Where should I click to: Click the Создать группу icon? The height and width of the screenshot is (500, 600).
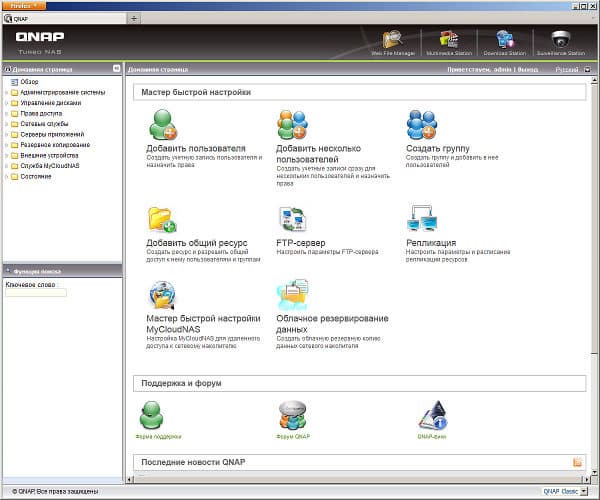pos(422,125)
